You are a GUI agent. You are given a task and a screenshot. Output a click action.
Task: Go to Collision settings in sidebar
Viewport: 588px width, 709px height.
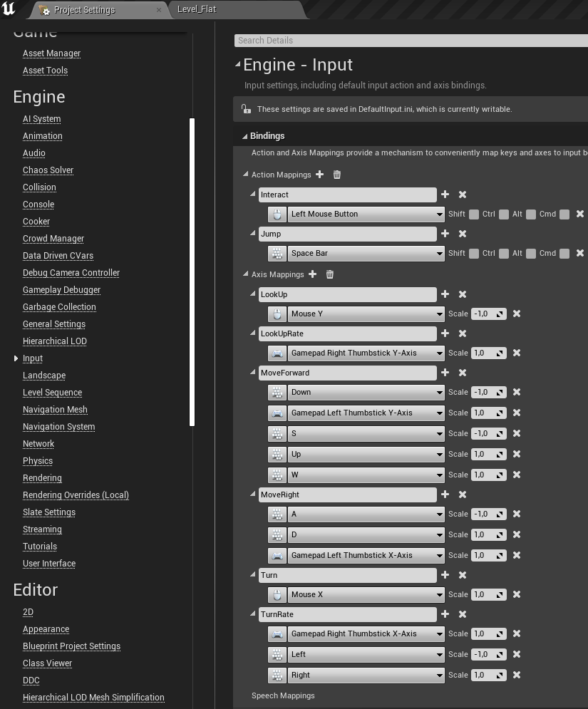coord(39,187)
